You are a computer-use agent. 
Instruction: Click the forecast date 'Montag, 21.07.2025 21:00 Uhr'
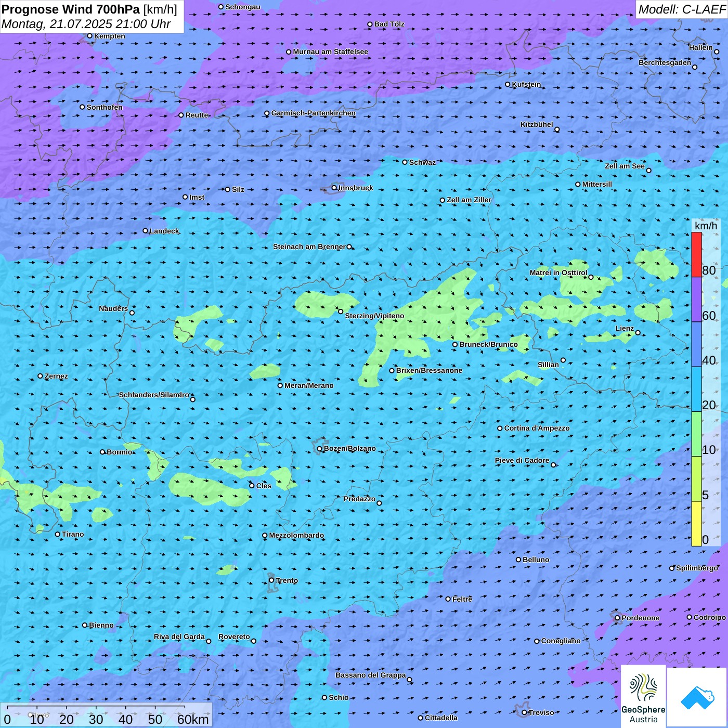click(86, 24)
